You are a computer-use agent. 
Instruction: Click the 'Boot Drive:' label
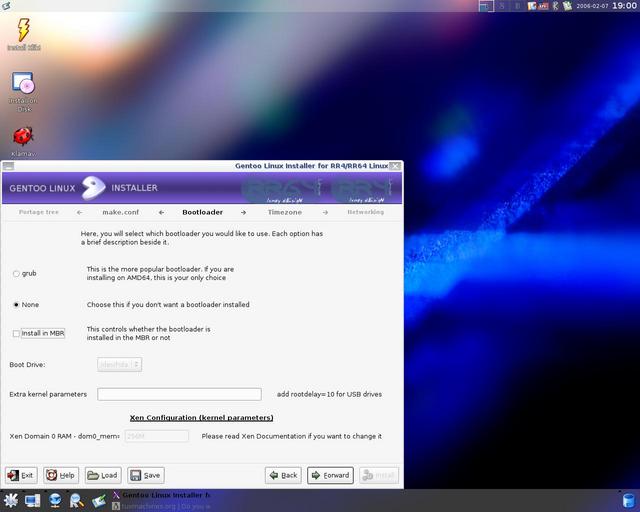[27, 365]
